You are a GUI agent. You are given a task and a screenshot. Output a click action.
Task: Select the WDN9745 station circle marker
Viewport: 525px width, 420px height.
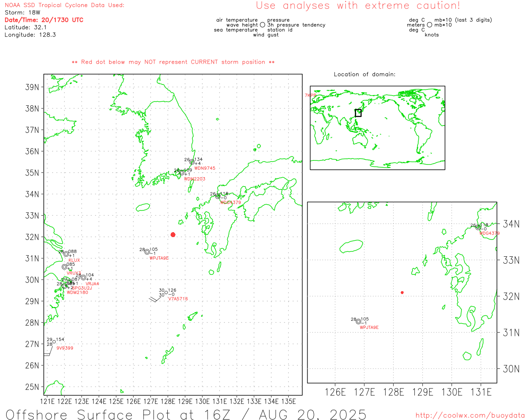(x=192, y=162)
